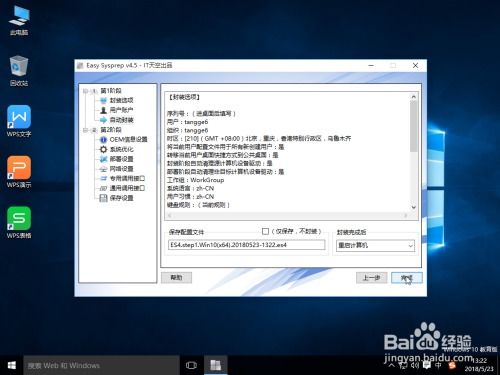Viewport: 500px width, 375px height.
Task: Open the volume tray icon
Action: (x=415, y=365)
